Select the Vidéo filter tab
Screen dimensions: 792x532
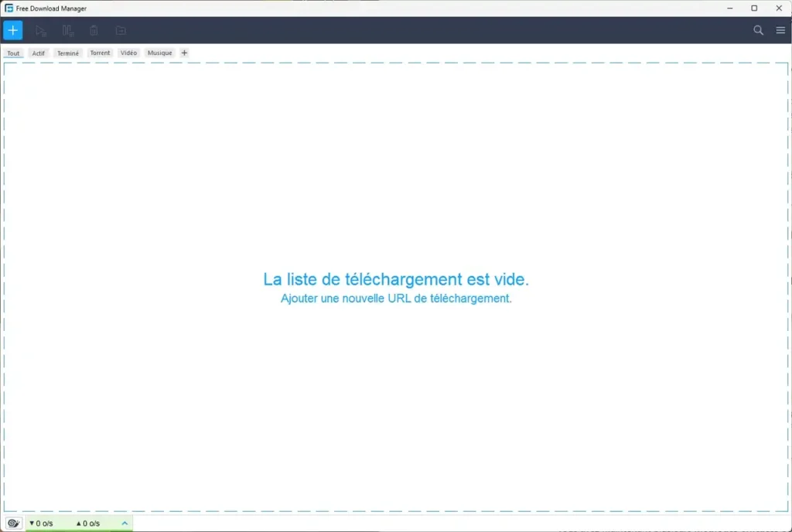click(x=129, y=53)
